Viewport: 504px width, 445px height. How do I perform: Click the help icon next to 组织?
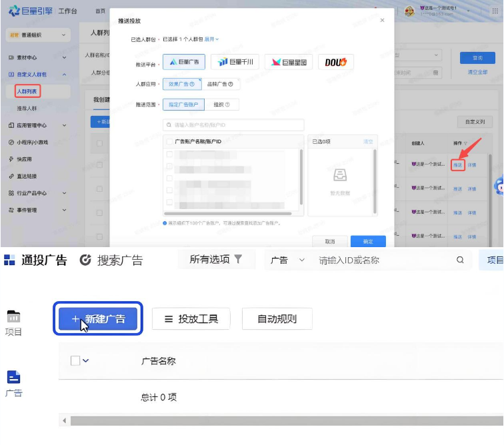point(227,105)
